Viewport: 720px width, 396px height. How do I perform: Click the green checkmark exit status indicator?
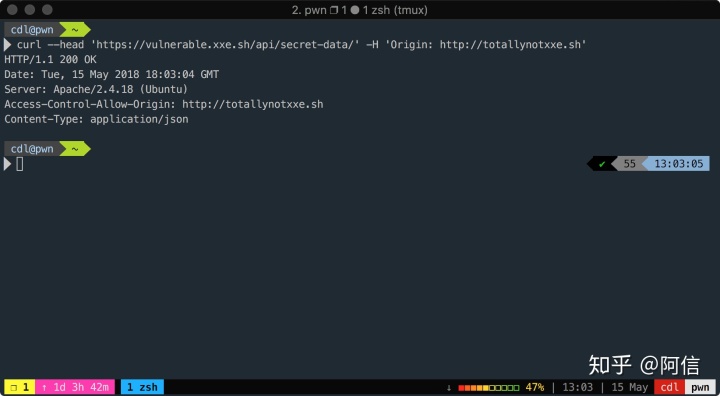(x=602, y=164)
